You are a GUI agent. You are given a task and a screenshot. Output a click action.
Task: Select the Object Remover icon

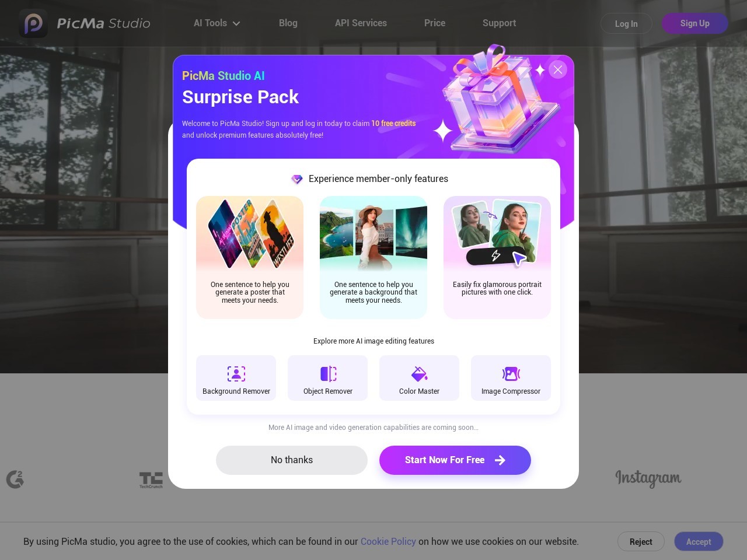point(329,373)
